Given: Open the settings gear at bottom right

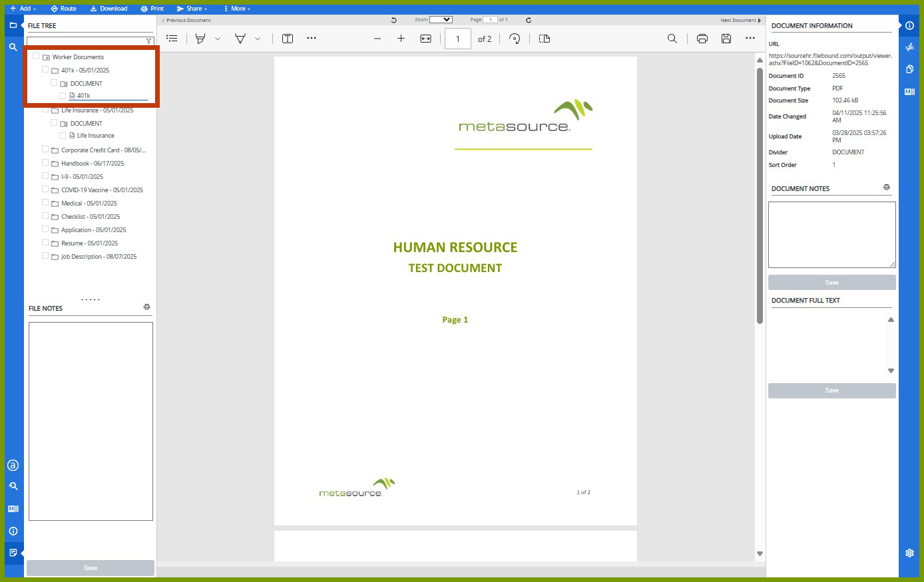Looking at the screenshot, I should (909, 553).
